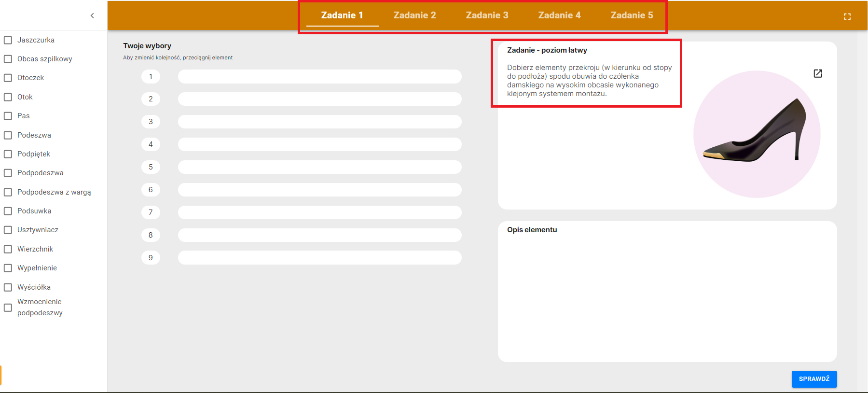This screenshot has width=868, height=393.
Task: Toggle fullscreen mode icon
Action: (847, 16)
